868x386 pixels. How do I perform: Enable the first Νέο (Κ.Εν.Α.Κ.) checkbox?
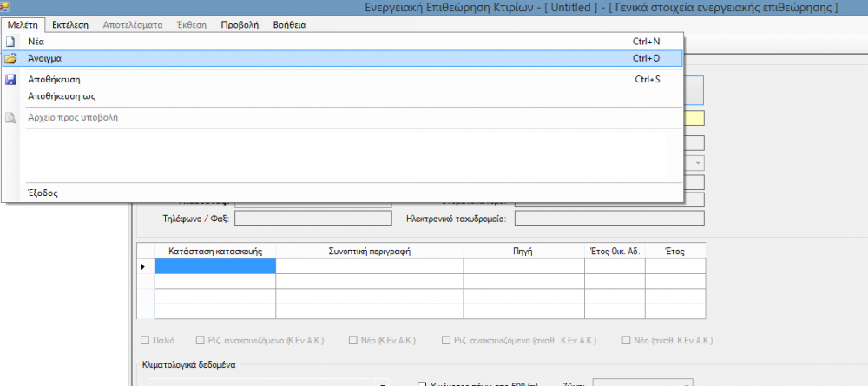tap(353, 341)
